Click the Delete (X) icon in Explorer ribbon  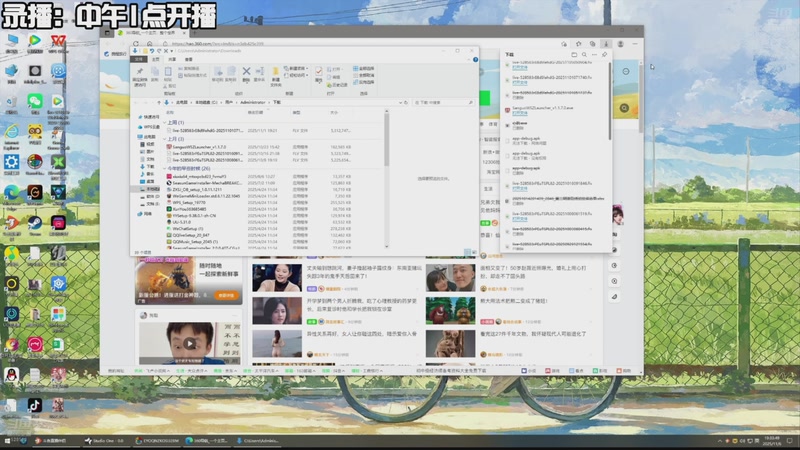coord(246,71)
